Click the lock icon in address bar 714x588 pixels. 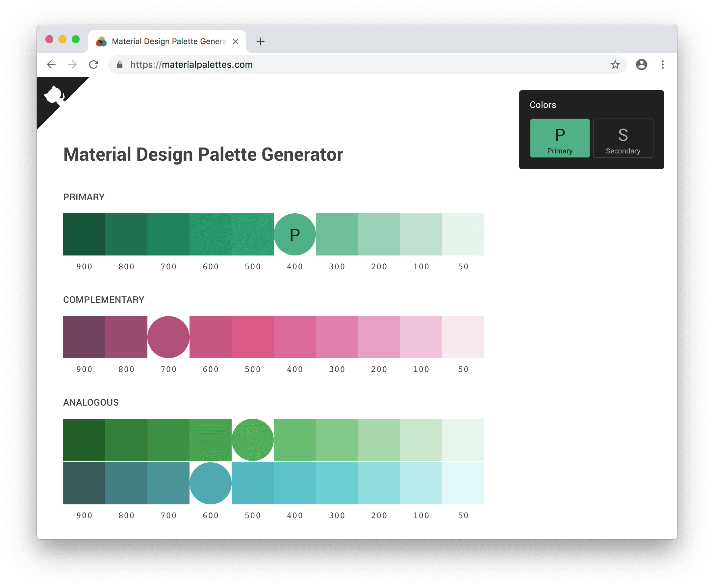point(119,65)
